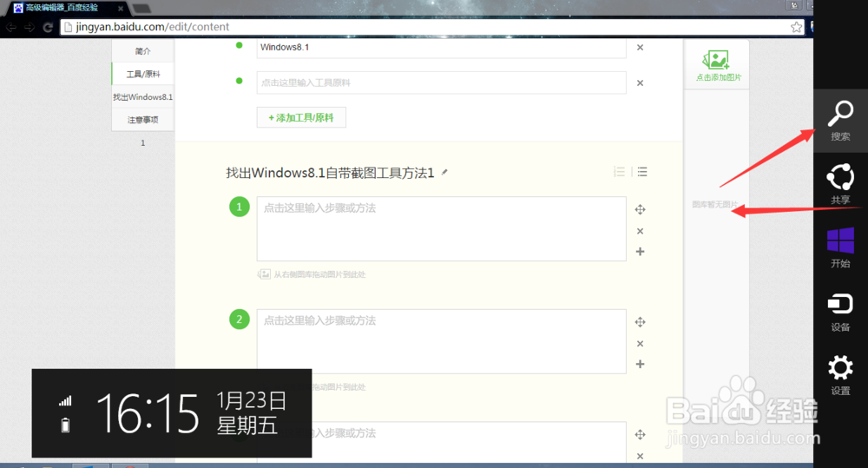Open the Share charm
The image size is (868, 468).
[x=840, y=184]
